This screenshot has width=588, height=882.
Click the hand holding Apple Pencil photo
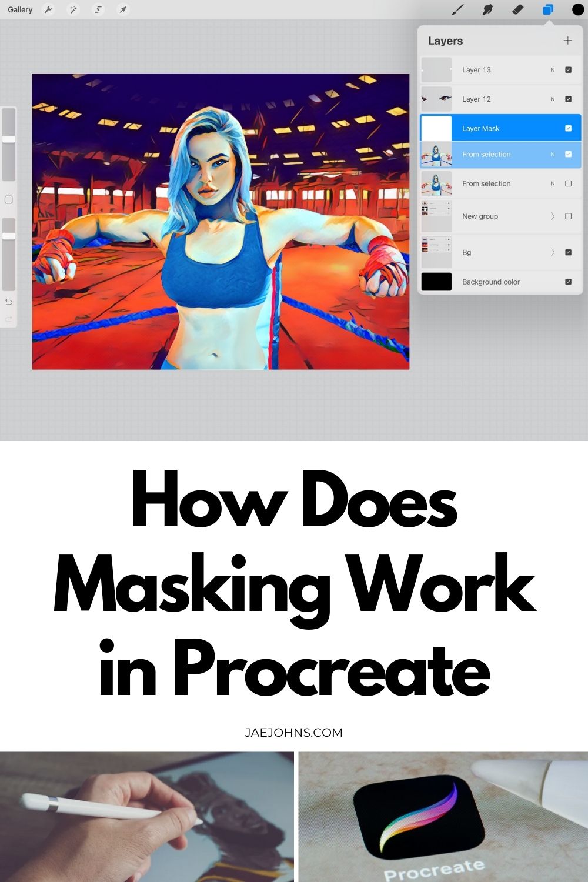[x=146, y=817]
